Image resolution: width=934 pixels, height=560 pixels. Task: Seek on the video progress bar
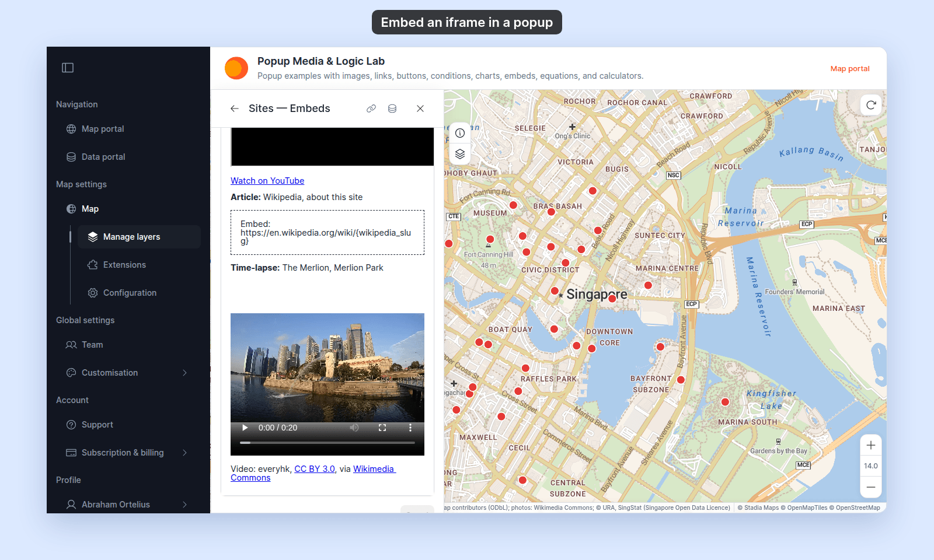tap(327, 443)
